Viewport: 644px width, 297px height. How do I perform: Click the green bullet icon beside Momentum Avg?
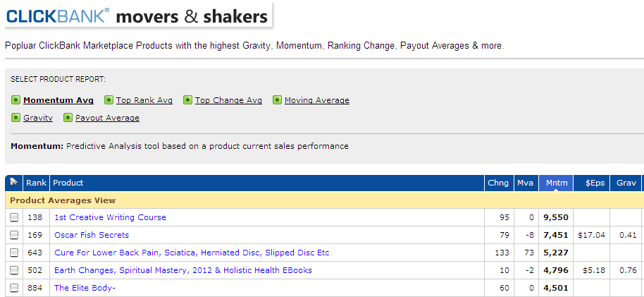click(x=16, y=100)
